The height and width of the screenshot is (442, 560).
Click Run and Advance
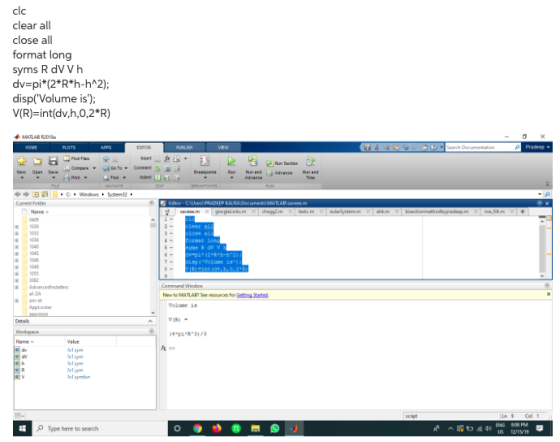[x=253, y=167]
